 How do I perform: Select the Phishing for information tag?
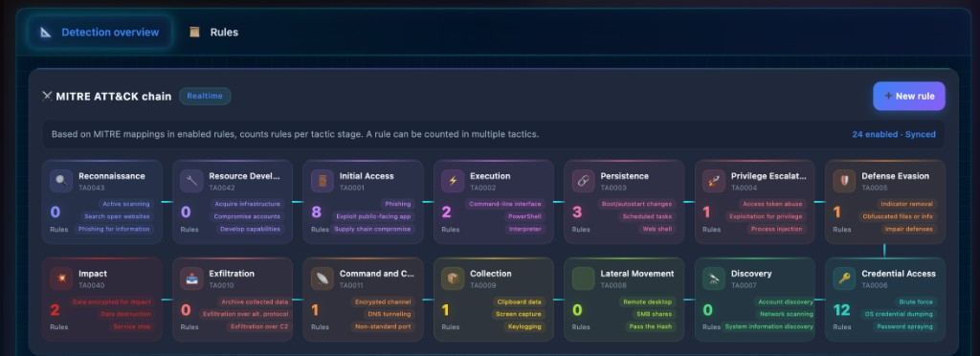click(x=114, y=230)
